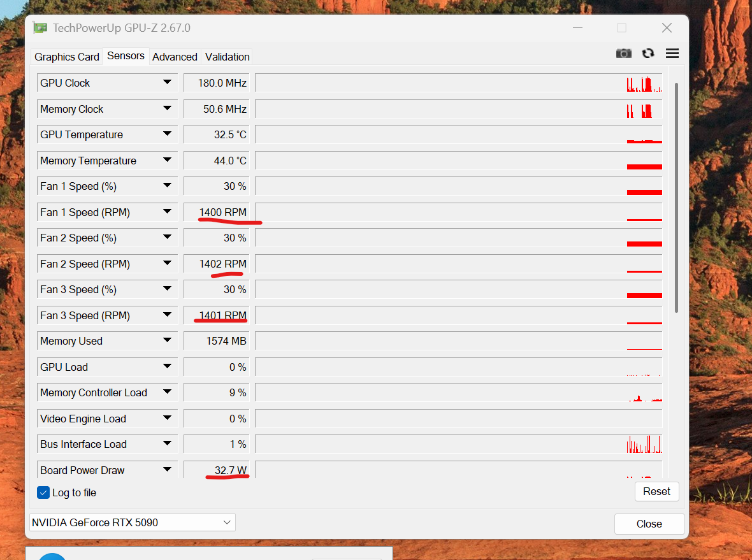The height and width of the screenshot is (560, 752).
Task: Open Video Engine Load dropdown
Action: tap(167, 418)
